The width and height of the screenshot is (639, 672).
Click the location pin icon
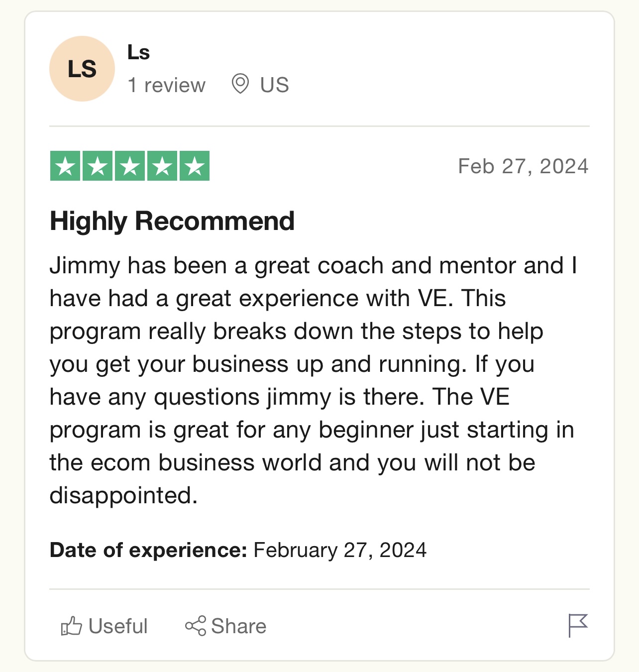(240, 84)
